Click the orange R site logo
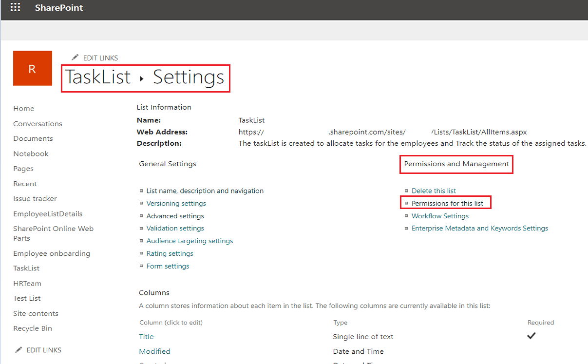Viewport: 588px width, 364px height. click(x=33, y=68)
